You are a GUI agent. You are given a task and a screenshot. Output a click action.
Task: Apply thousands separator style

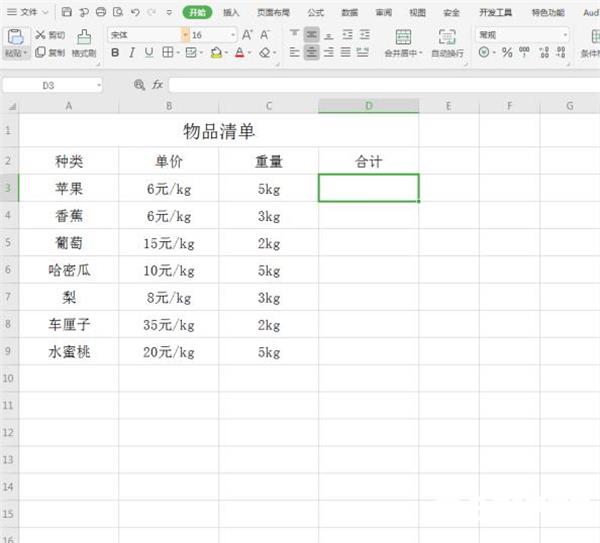pos(524,51)
